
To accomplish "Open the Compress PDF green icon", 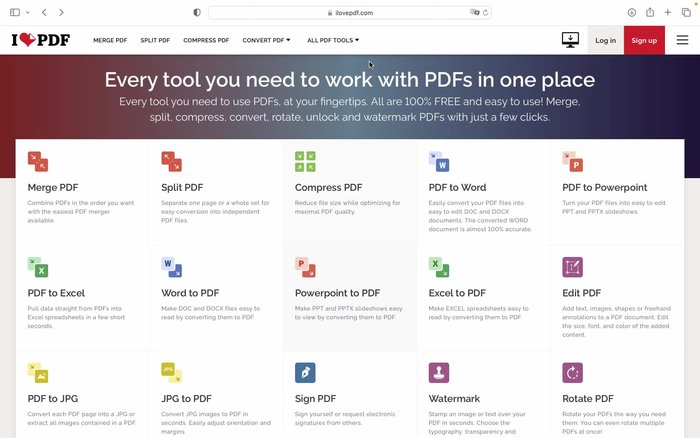I will point(305,162).
